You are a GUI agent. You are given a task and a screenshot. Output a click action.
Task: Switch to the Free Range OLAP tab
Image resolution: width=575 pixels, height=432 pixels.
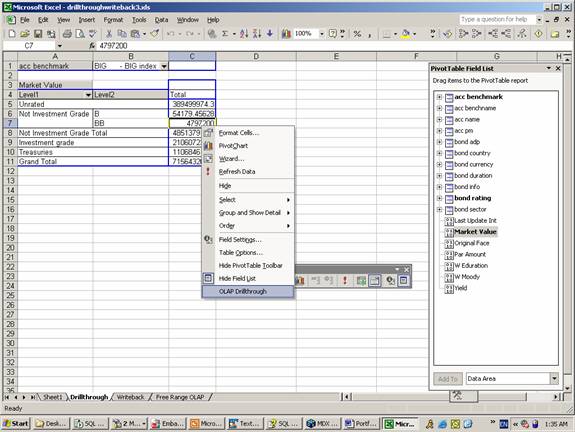(180, 397)
